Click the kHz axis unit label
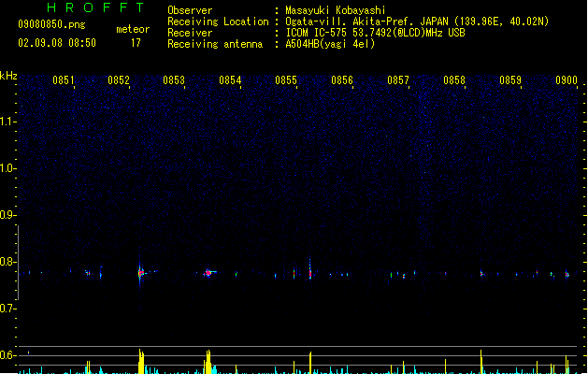This screenshot has width=588, height=374. coord(8,76)
